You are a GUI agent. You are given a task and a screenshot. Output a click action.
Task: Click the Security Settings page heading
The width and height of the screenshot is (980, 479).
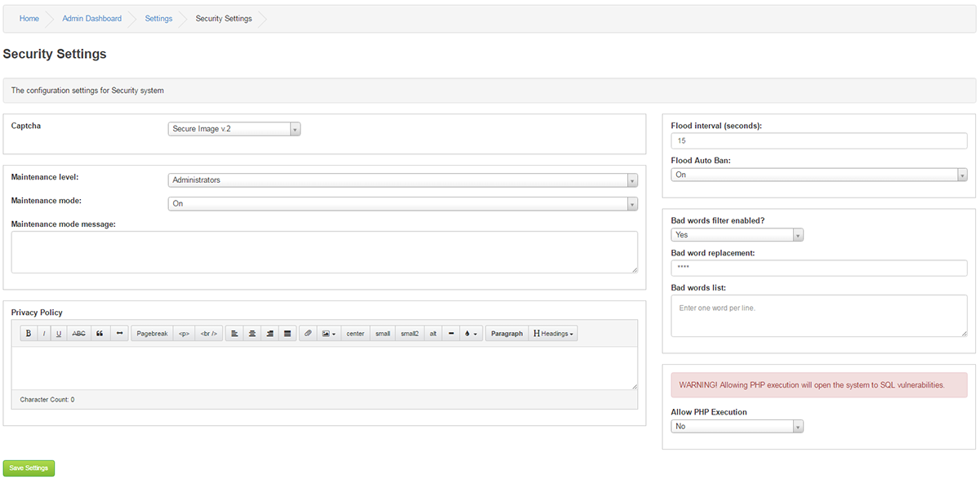tap(55, 55)
